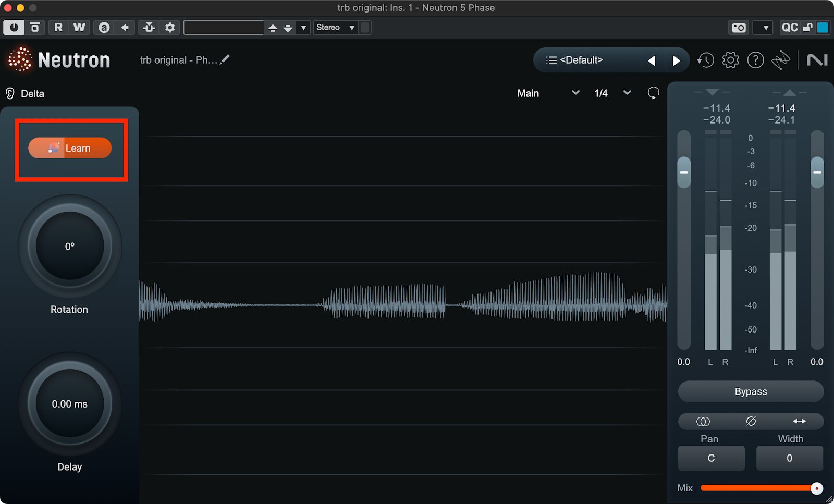
Task: Go to the previous preset arrow
Action: (x=652, y=61)
